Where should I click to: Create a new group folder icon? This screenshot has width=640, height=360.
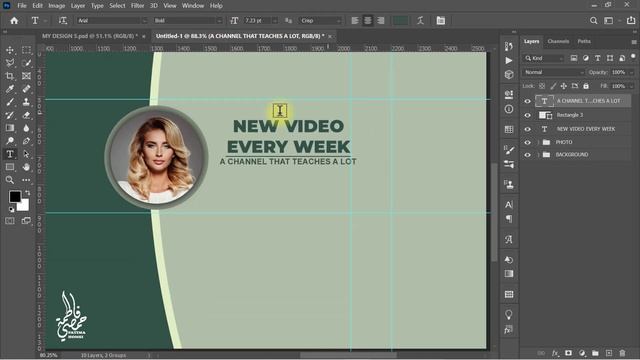[x=595, y=353]
